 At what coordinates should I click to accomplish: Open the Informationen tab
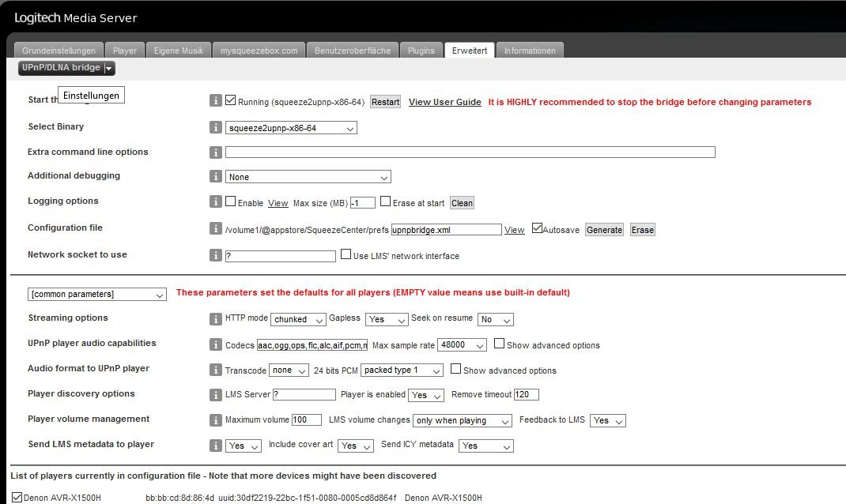click(530, 51)
